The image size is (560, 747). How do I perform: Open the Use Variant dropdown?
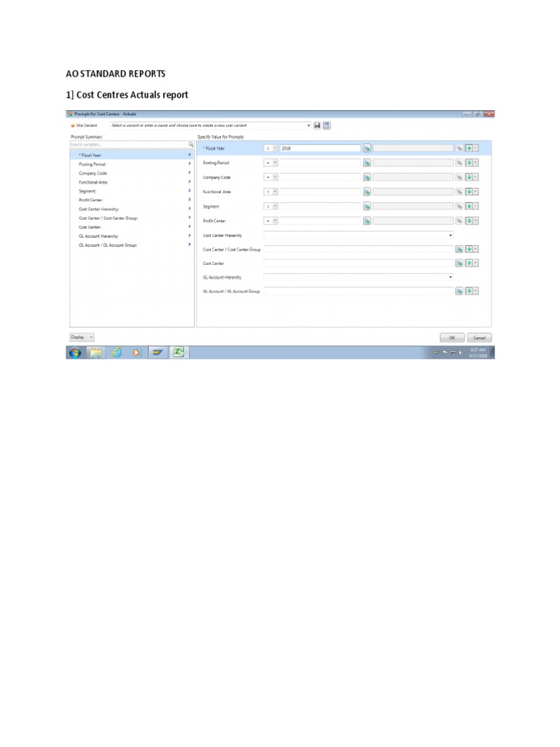click(x=308, y=125)
